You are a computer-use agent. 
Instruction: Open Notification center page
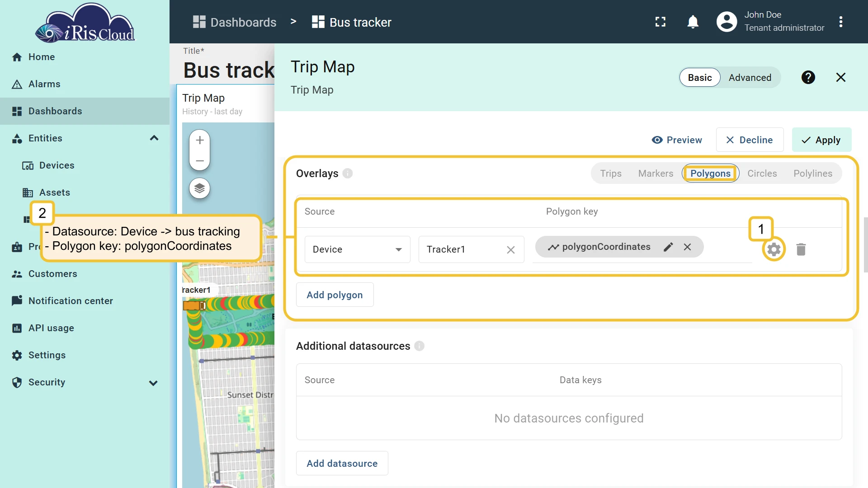click(85, 301)
